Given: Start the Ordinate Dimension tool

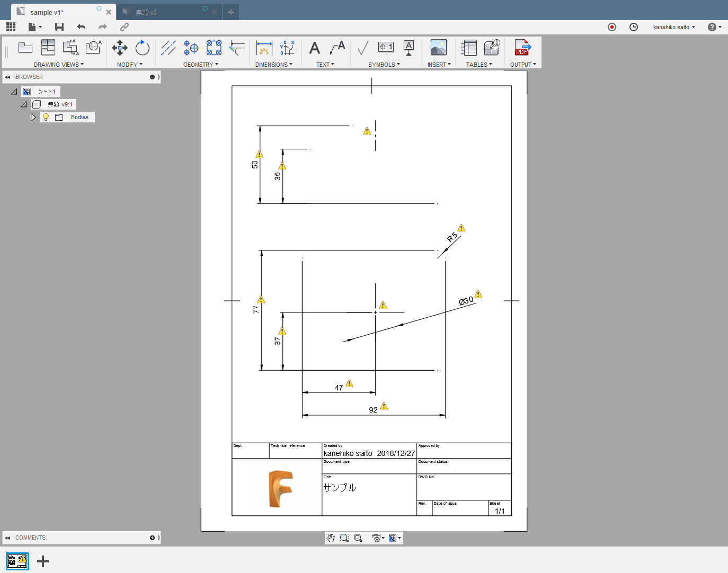Looking at the screenshot, I should [287, 48].
